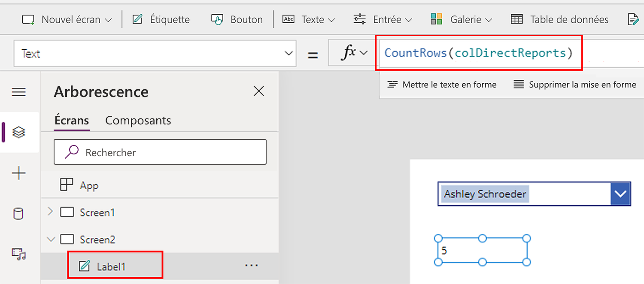
Task: Switch to the Composants tab
Action: (x=138, y=120)
